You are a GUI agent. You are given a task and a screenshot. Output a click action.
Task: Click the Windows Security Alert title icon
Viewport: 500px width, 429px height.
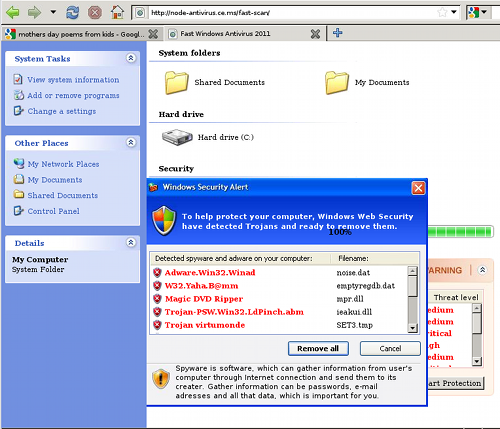coord(153,187)
